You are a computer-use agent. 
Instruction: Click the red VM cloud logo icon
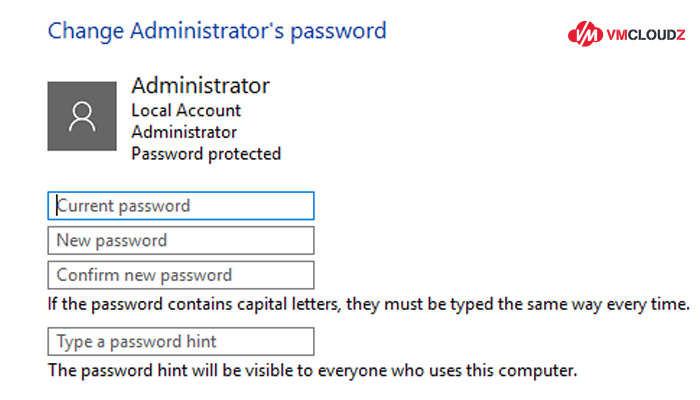tap(585, 34)
